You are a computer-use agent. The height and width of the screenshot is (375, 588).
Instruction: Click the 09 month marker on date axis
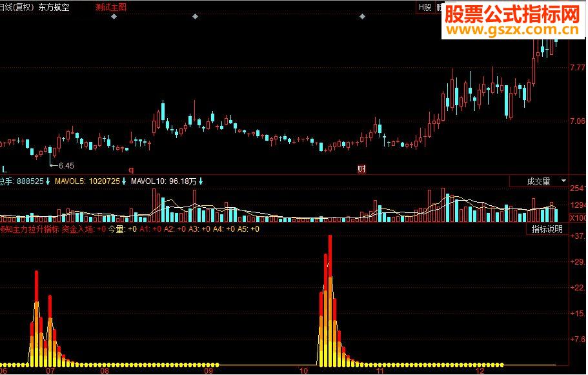[208, 371]
